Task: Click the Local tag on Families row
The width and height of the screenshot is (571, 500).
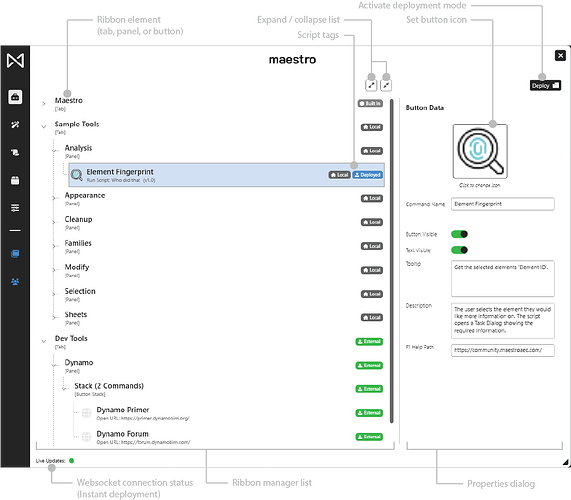Action: coord(372,247)
